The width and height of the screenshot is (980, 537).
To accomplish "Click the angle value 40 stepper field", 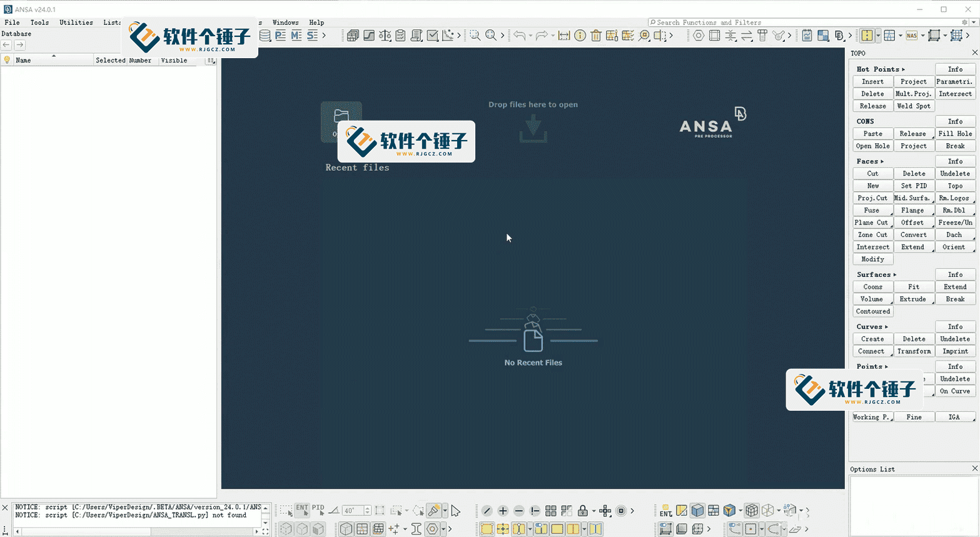I will click(356, 511).
